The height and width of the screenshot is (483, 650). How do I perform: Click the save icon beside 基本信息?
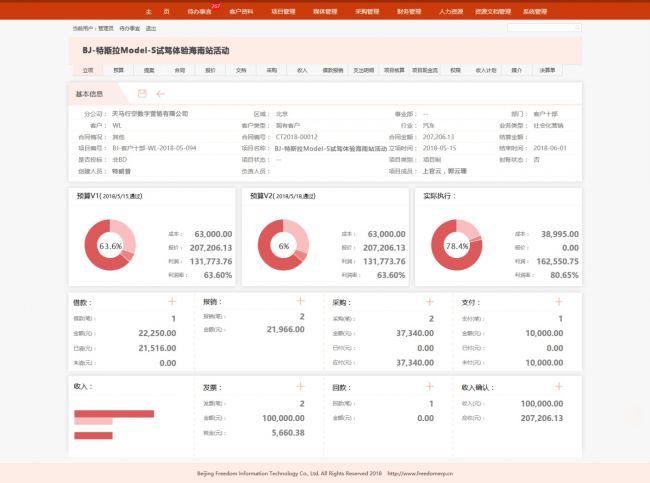142,94
